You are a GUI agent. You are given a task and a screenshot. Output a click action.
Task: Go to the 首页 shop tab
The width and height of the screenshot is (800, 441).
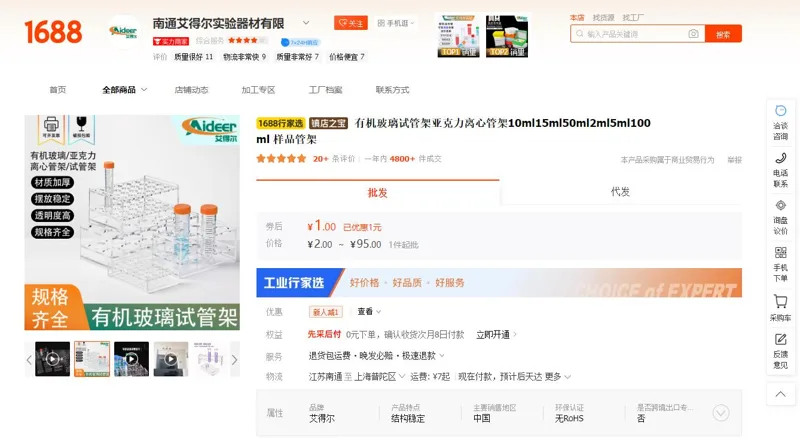click(x=58, y=90)
